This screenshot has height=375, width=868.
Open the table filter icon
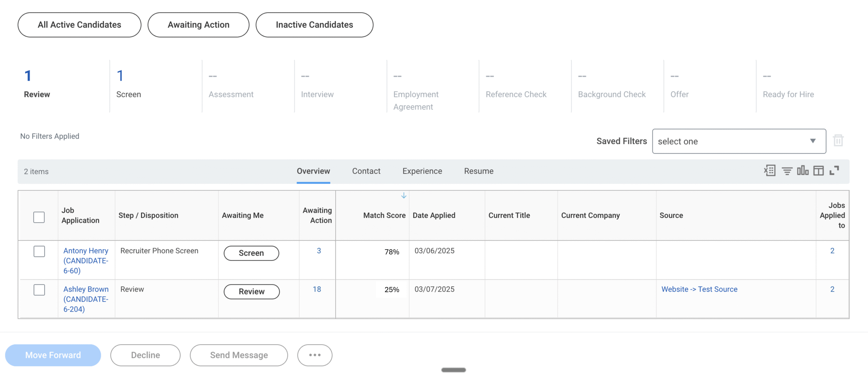pyautogui.click(x=787, y=171)
